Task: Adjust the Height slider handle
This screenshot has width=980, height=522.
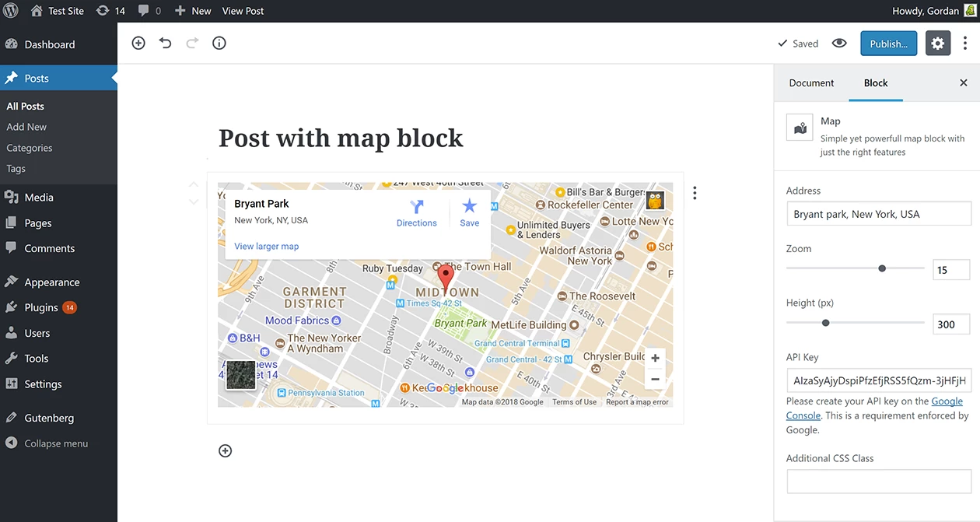Action: 826,323
